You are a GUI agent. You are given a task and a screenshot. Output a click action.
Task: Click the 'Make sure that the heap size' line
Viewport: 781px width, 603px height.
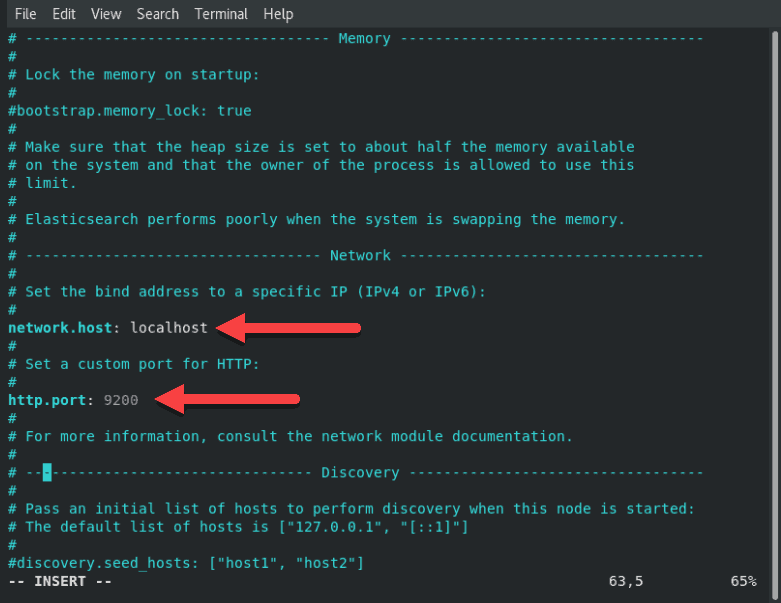321,147
